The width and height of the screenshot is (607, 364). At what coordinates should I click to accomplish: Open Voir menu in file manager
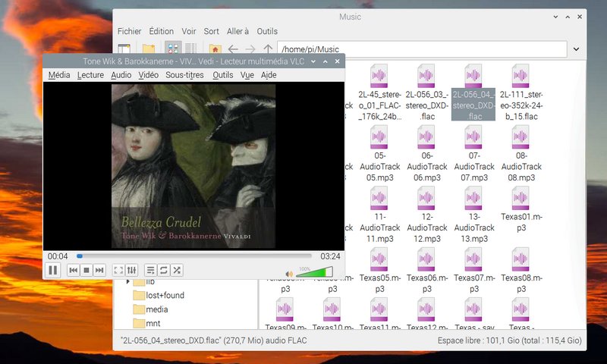tap(189, 31)
